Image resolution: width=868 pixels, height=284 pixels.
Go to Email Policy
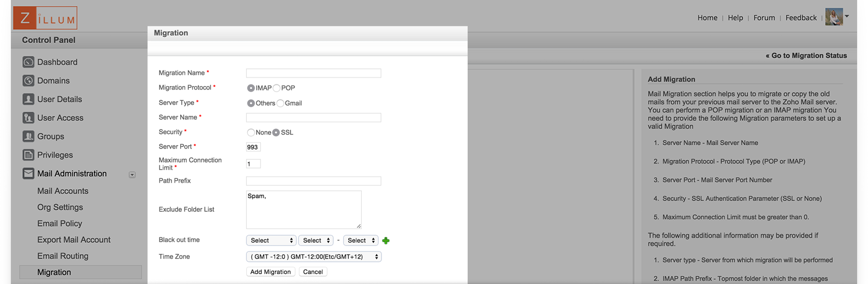pyautogui.click(x=59, y=223)
